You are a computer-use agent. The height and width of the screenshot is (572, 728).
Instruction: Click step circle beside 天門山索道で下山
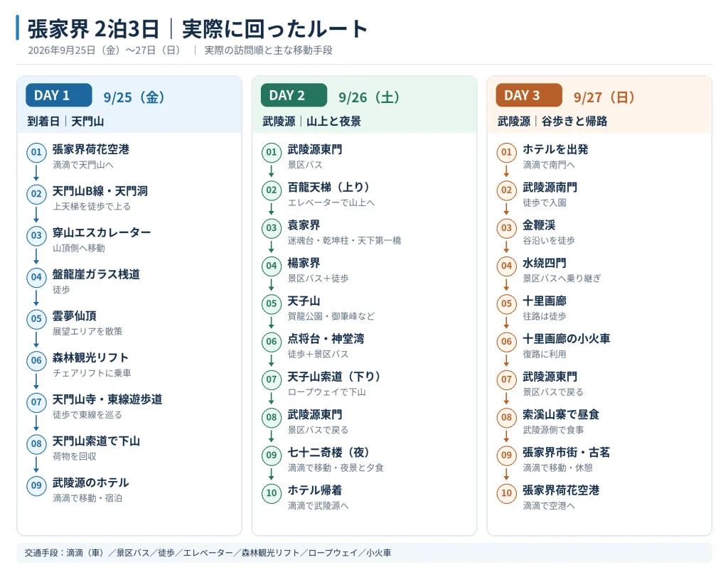(x=36, y=444)
